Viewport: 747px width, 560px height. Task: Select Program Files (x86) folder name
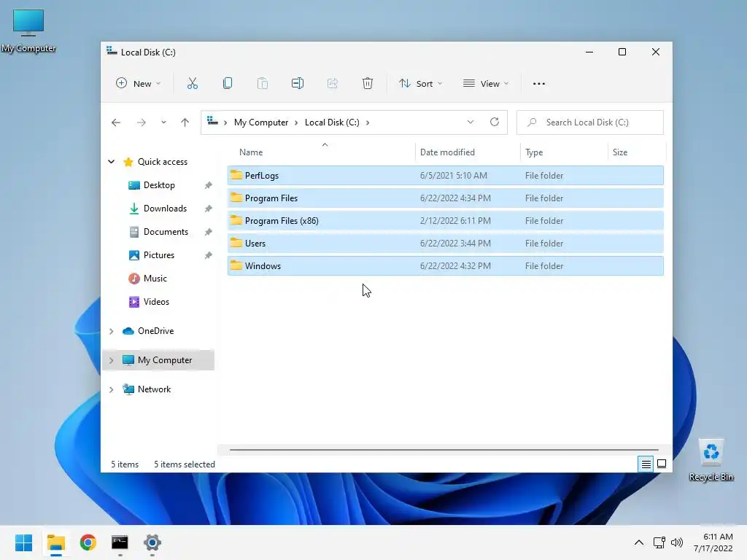[x=282, y=220]
